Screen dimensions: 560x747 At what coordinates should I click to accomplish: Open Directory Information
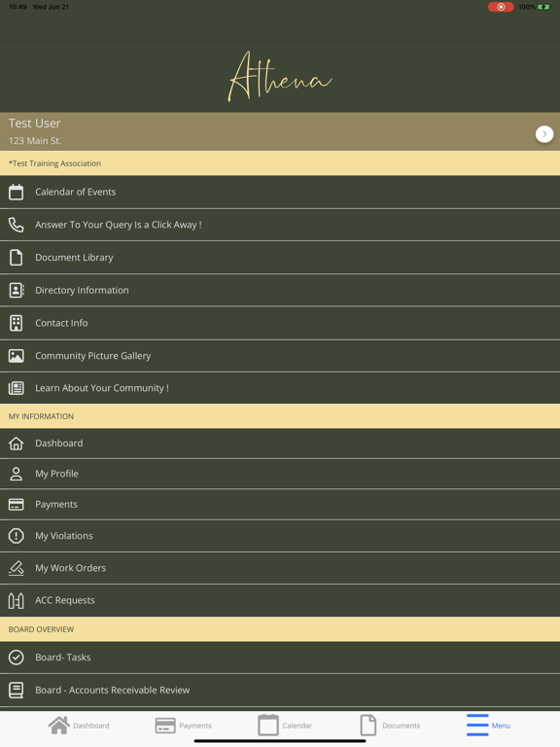280,290
